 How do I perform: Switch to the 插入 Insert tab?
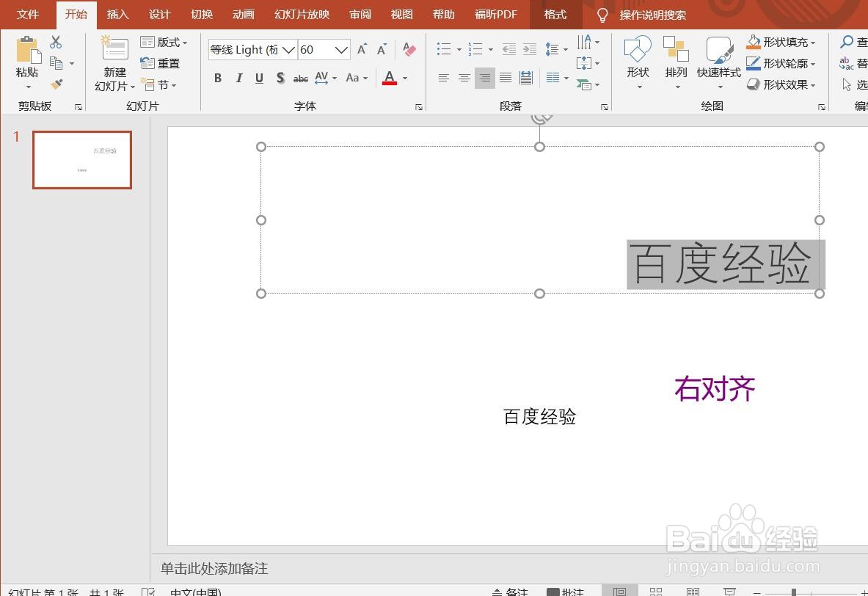coord(118,15)
